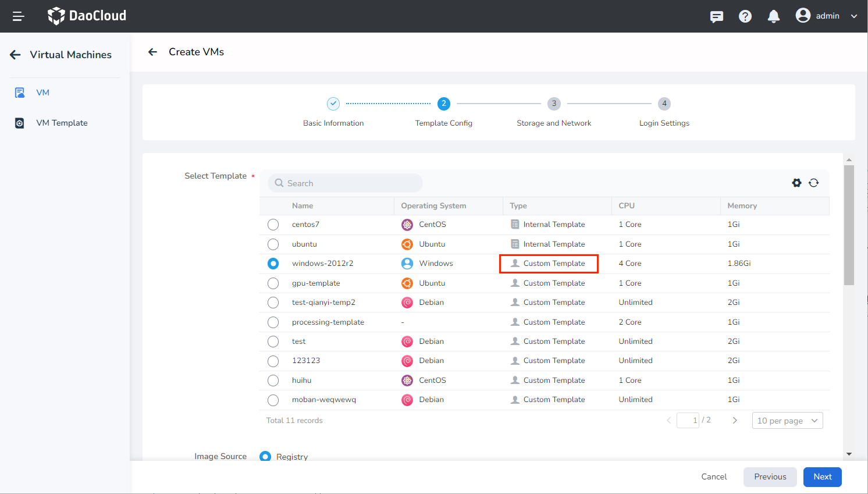Image resolution: width=868 pixels, height=494 pixels.
Task: Open the messages chat icon
Action: [x=717, y=16]
